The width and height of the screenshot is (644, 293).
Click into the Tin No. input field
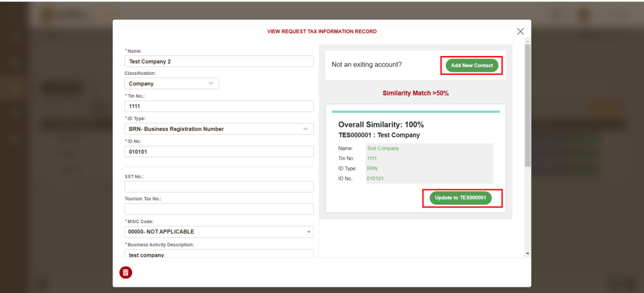pyautogui.click(x=219, y=106)
